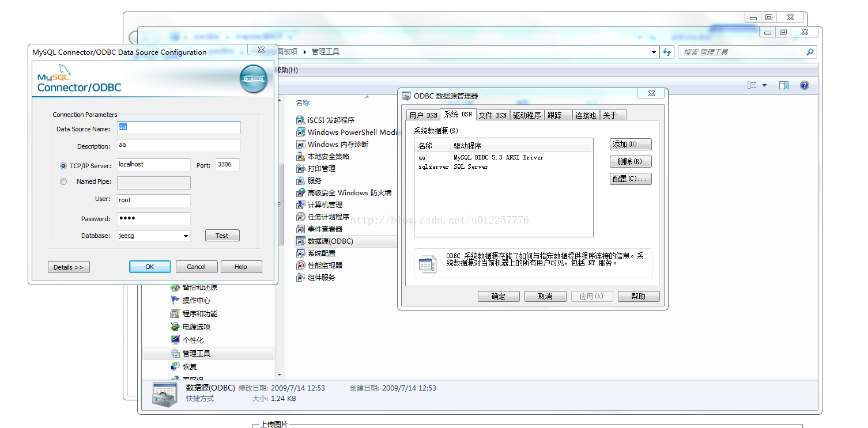
Task: Click the 系统配置 icon
Action: point(300,253)
